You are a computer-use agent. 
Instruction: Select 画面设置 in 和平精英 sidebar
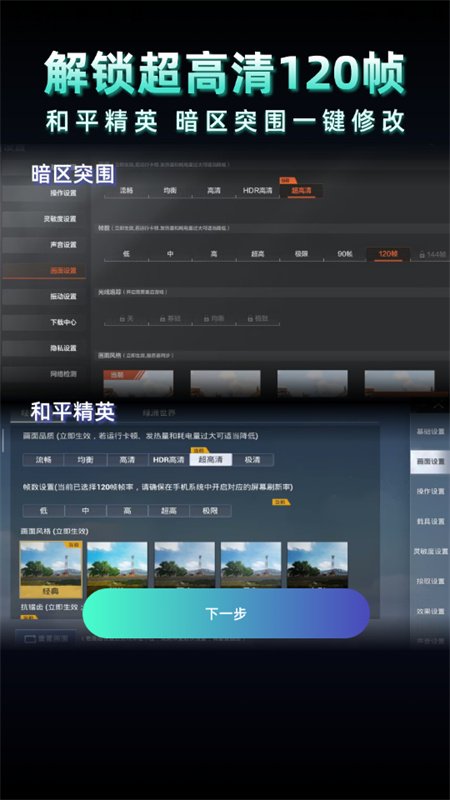[x=430, y=462]
